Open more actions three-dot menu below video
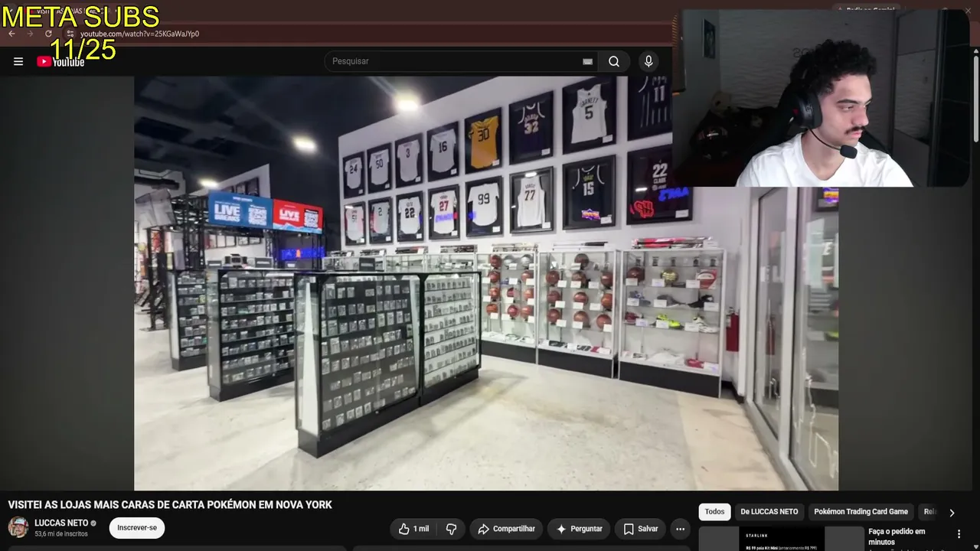 pyautogui.click(x=680, y=529)
